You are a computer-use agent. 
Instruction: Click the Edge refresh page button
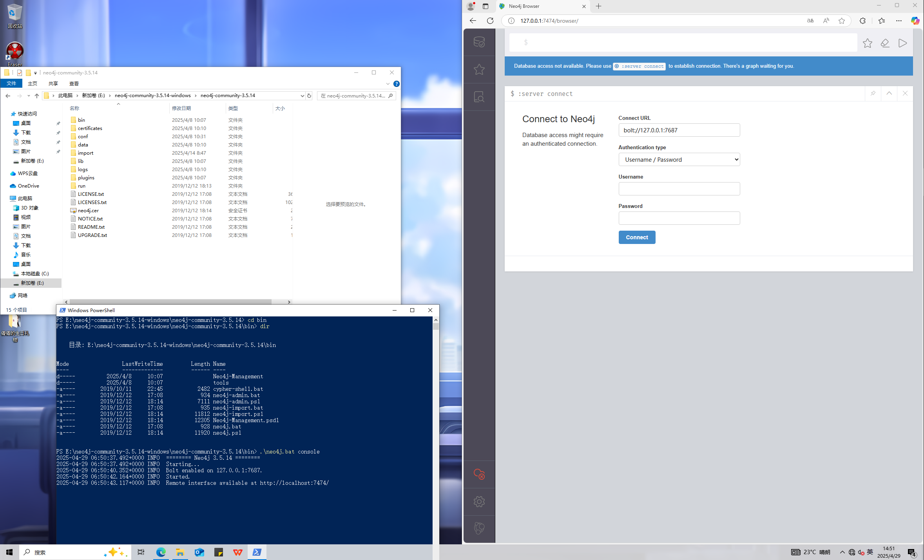click(490, 21)
